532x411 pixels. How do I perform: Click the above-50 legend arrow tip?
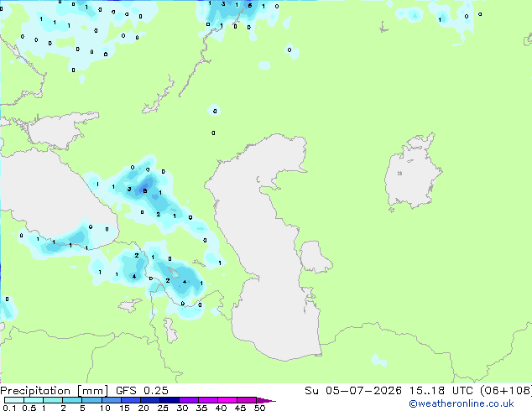(266, 400)
